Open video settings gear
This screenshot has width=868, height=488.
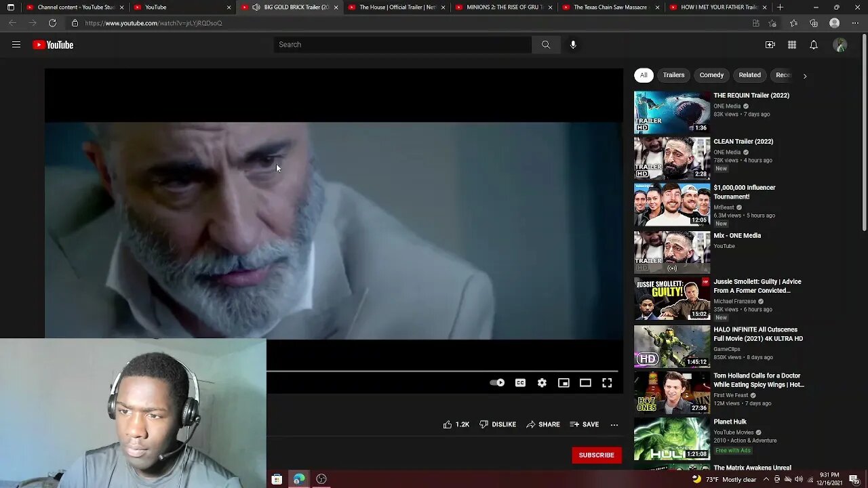click(542, 383)
